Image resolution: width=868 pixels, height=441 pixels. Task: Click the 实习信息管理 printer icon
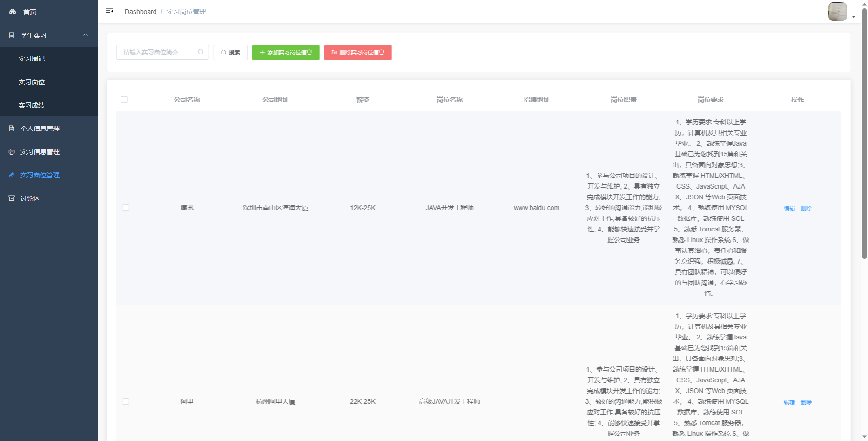click(12, 152)
